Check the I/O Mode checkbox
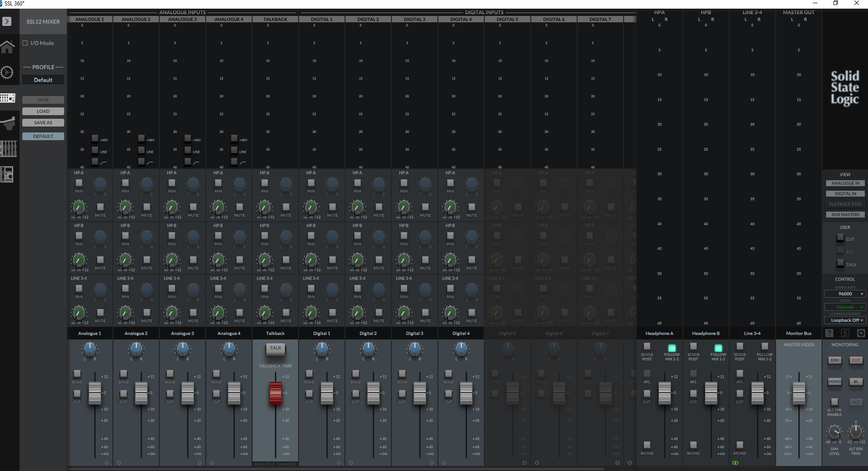Viewport: 868px width, 471px height. click(x=25, y=43)
